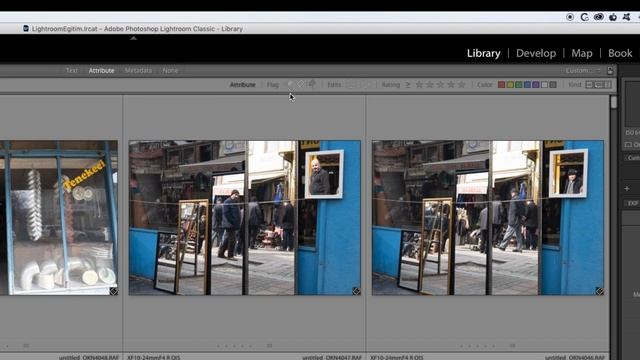Click develop adjustments badge on middle photo
Image resolution: width=640 pixels, height=360 pixels.
tap(356, 291)
